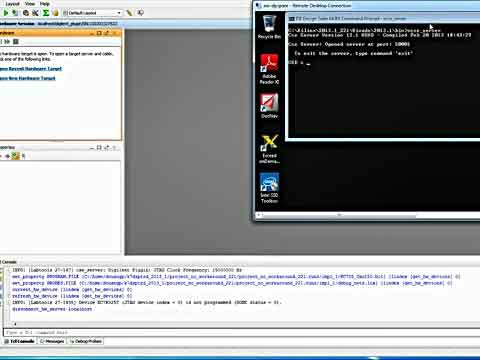The height and width of the screenshot is (360, 480).
Task: Open Adobe Reader XI desktop icon
Action: coord(269,69)
